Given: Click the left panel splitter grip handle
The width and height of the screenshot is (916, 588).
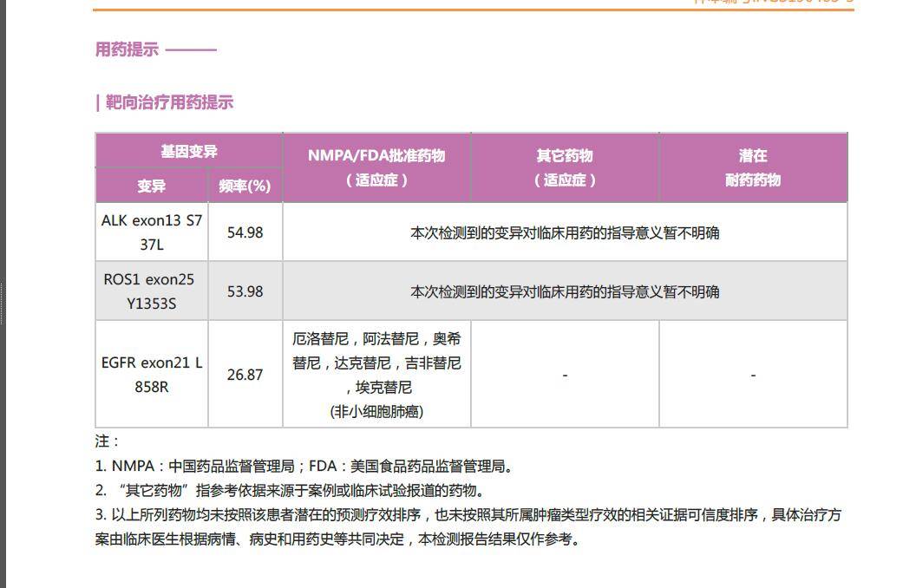Looking at the screenshot, I should point(3,295).
